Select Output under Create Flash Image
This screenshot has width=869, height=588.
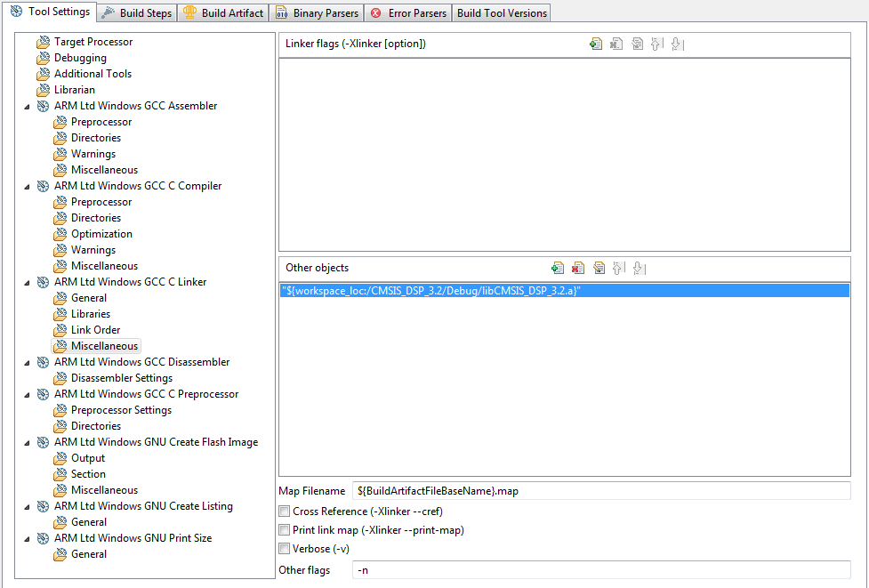87,458
